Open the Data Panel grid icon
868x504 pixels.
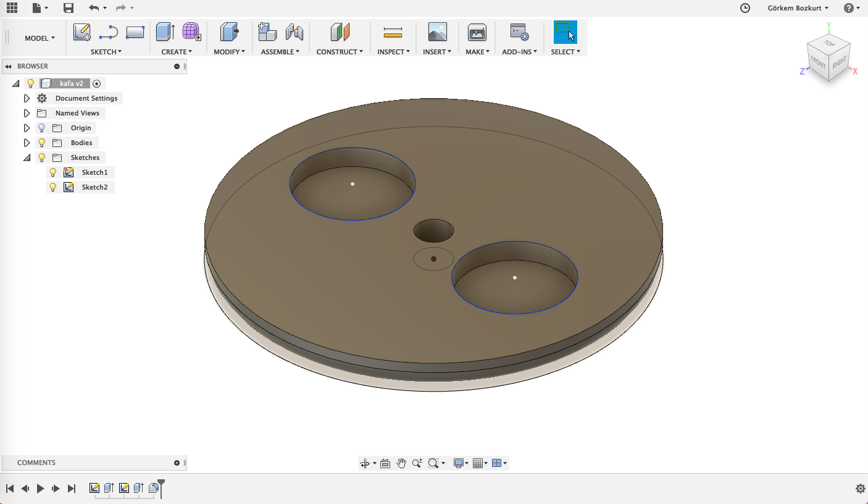[12, 8]
